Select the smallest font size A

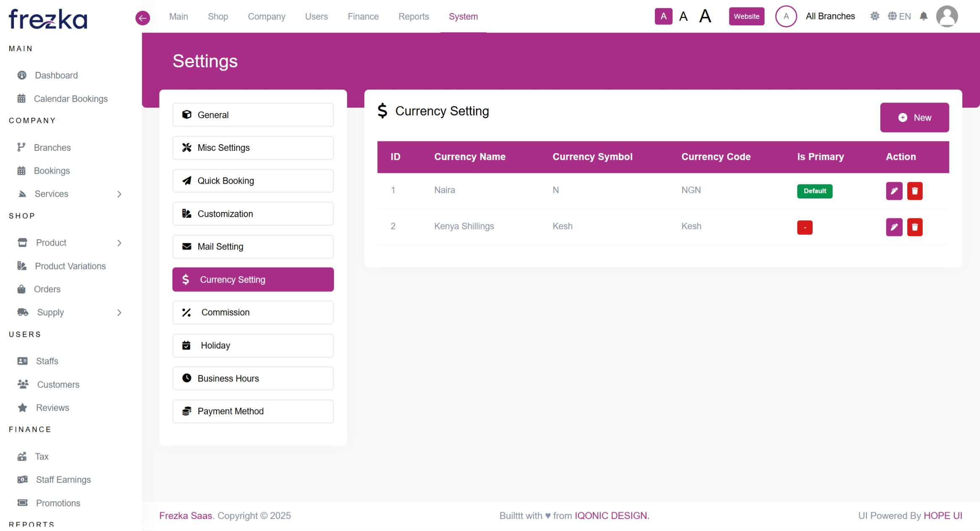[663, 16]
